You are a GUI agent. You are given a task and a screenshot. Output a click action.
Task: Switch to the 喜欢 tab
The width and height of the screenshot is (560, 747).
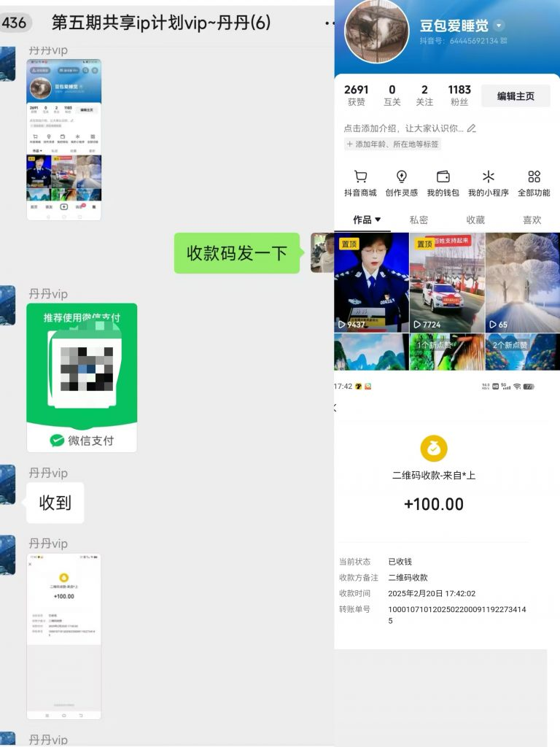click(532, 220)
